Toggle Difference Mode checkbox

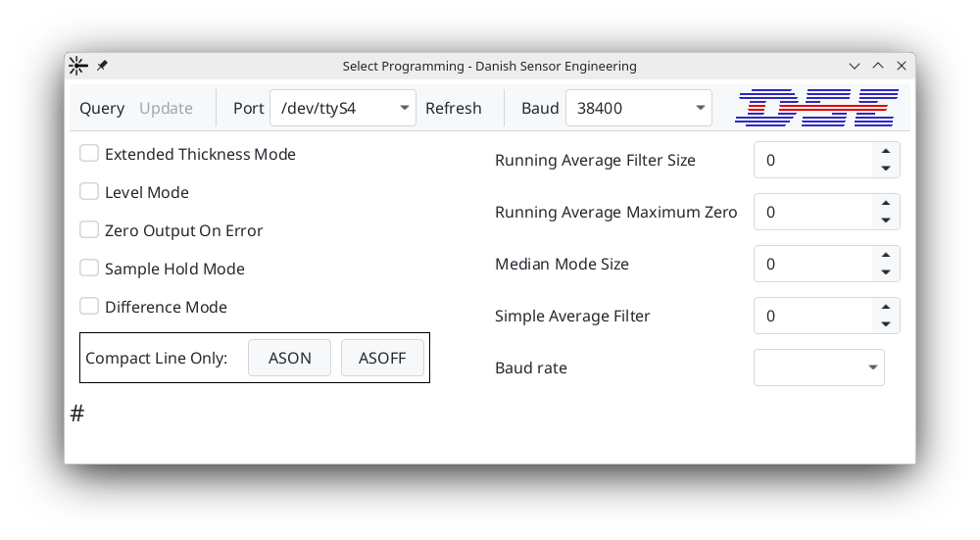pos(89,307)
